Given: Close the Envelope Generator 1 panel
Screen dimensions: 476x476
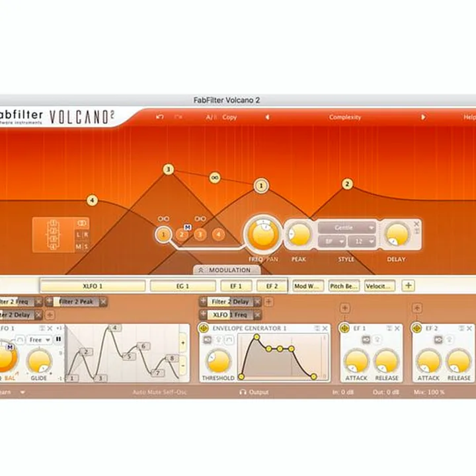Looking at the screenshot, I should 325,329.
